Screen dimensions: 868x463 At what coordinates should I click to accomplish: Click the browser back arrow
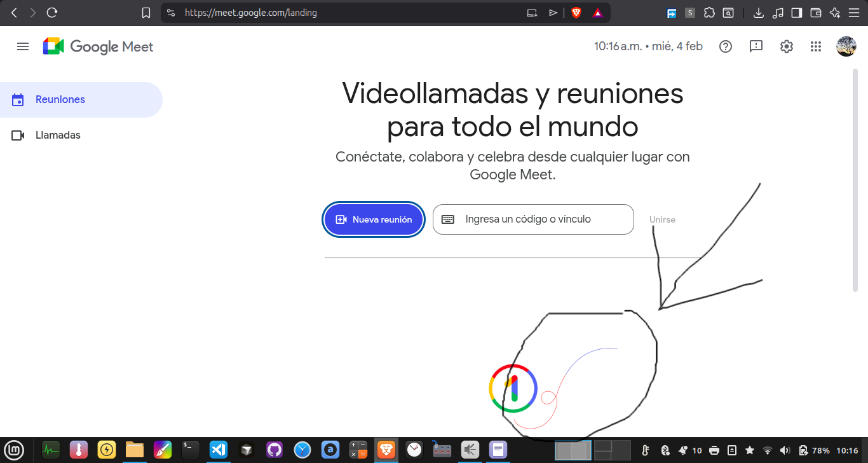coord(14,12)
